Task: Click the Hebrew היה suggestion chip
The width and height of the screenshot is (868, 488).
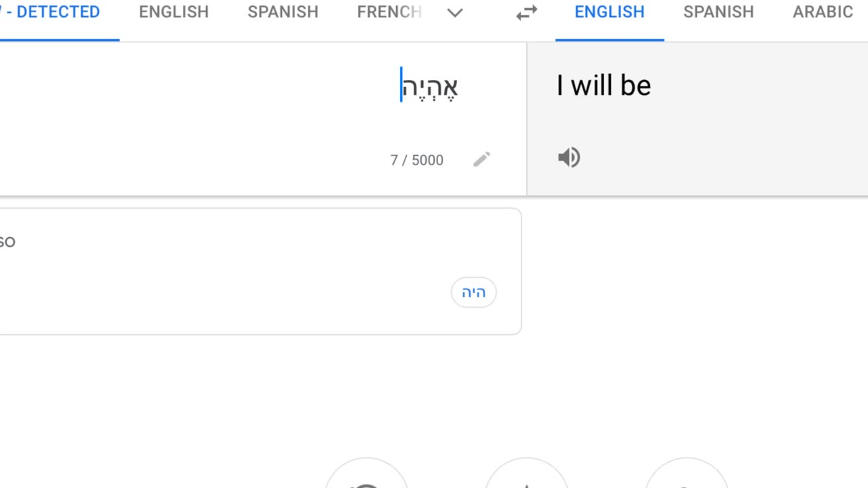Action: pyautogui.click(x=473, y=292)
